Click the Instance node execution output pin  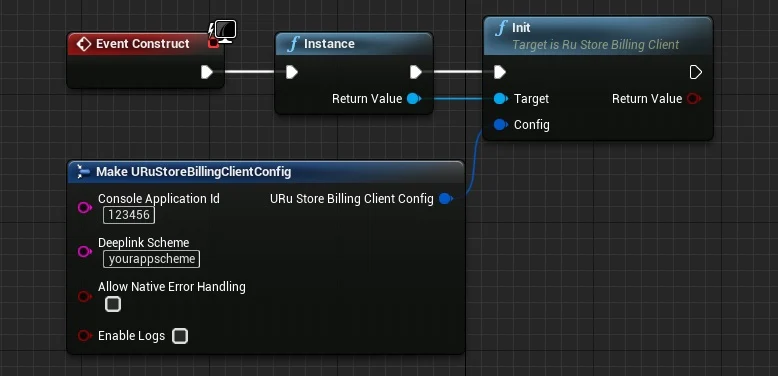tap(416, 72)
